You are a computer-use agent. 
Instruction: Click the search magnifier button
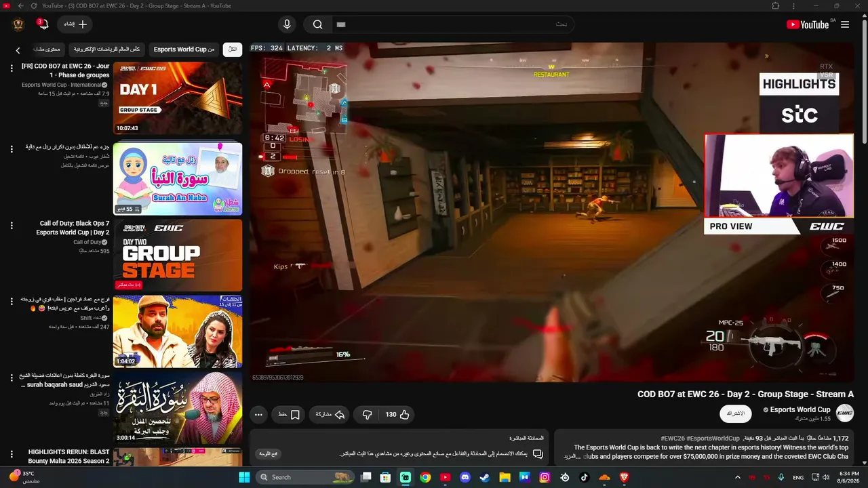317,24
